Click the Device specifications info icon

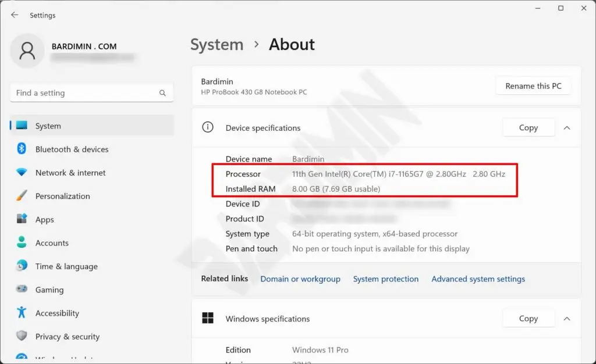(208, 127)
